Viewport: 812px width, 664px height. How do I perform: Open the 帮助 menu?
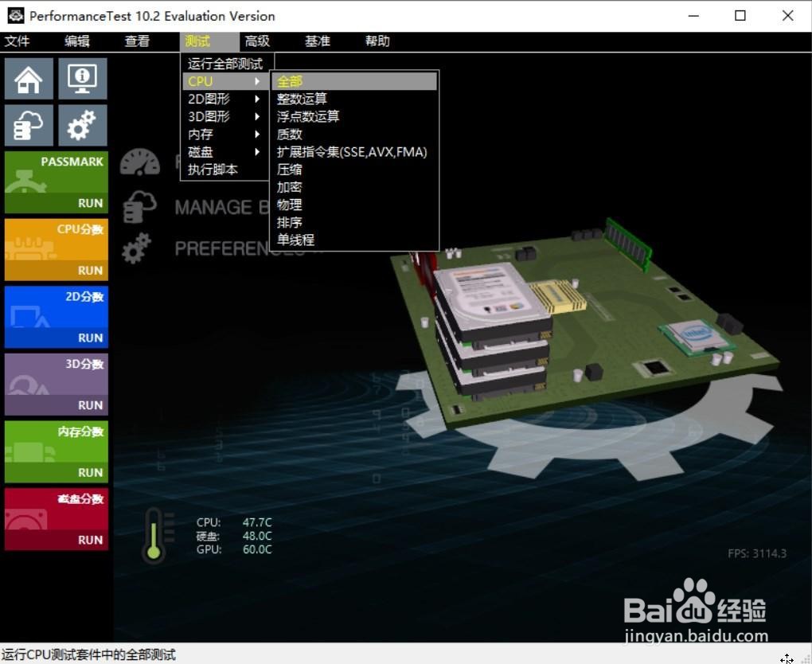(377, 41)
